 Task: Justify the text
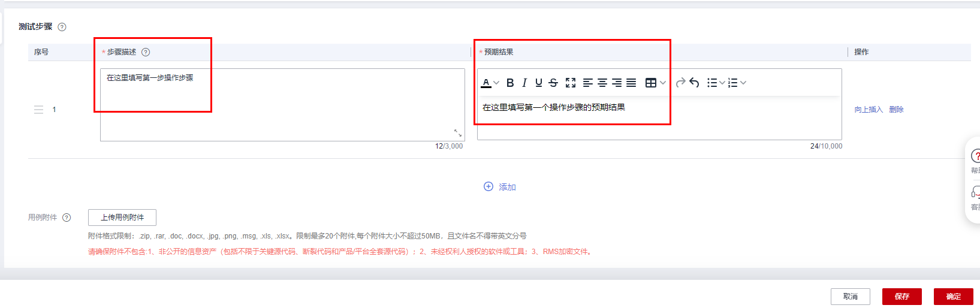631,83
